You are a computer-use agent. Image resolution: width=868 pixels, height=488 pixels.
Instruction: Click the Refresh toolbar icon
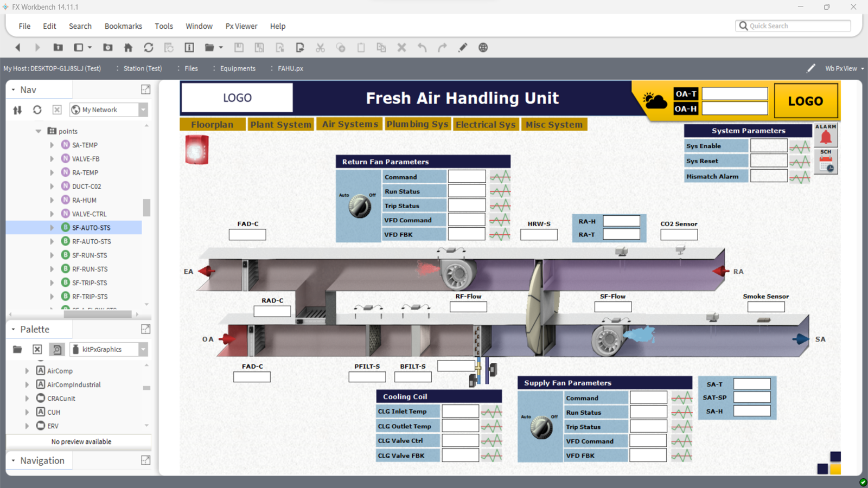(x=149, y=48)
